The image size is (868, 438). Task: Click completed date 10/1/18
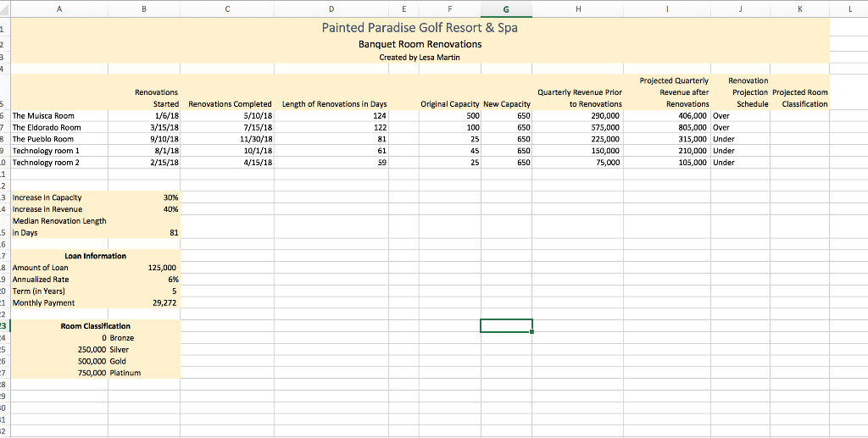[227, 151]
